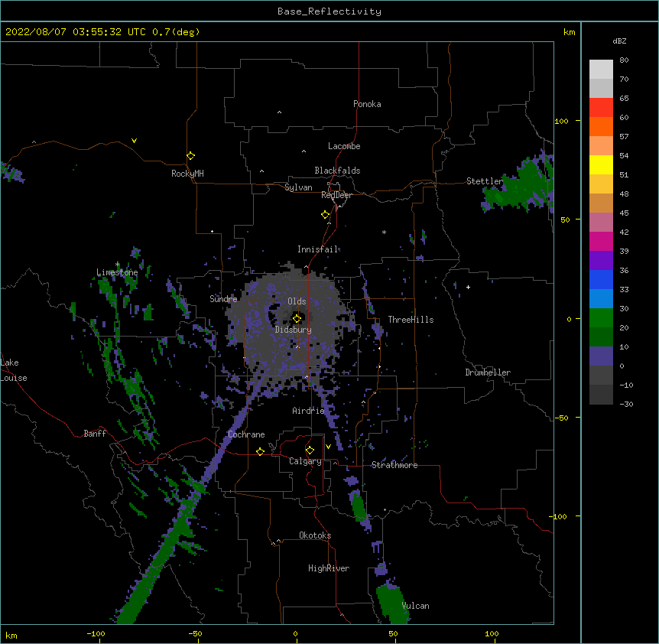The image size is (659, 644).
Task: Click the Drumheller label
Action: (488, 372)
